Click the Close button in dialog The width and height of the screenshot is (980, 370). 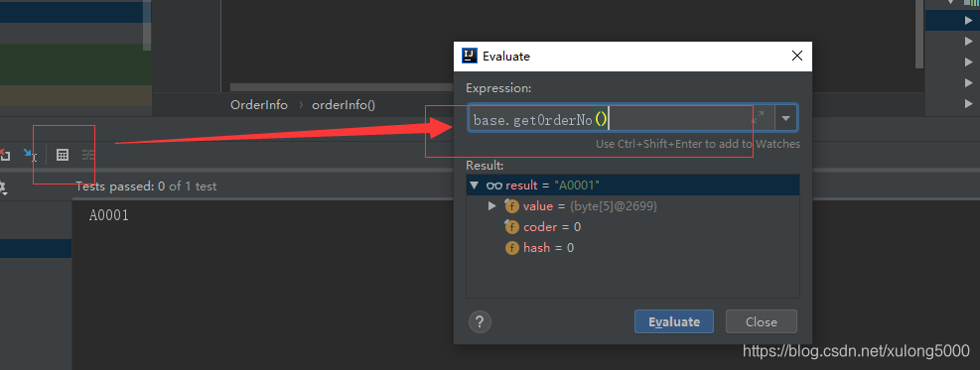tap(762, 322)
